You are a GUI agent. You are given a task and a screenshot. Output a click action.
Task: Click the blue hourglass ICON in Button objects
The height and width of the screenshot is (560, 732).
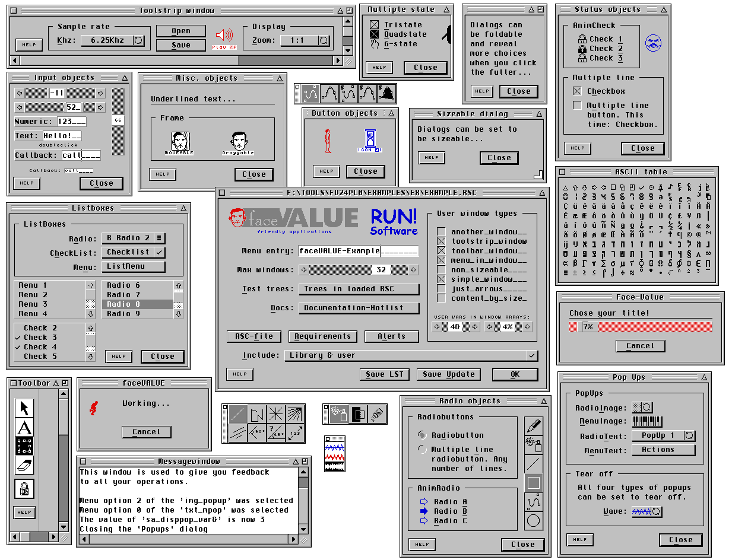(370, 141)
